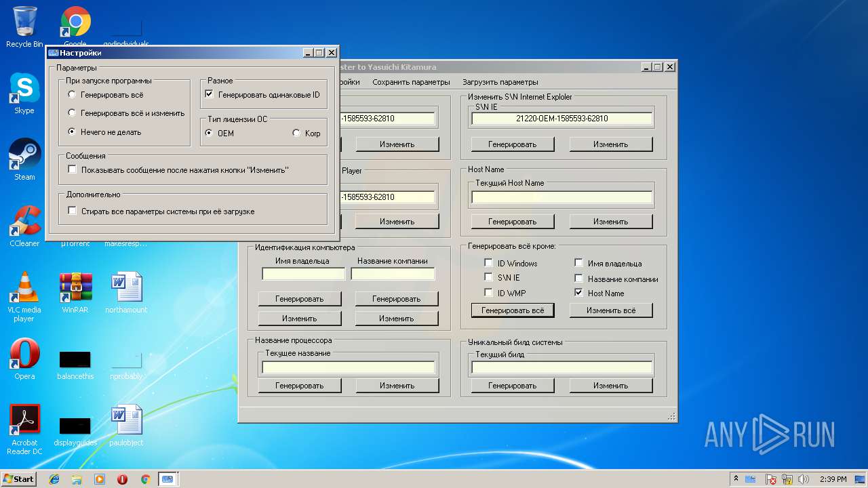The height and width of the screenshot is (488, 868).
Task: Open Opera from the taskbar
Action: 123,479
